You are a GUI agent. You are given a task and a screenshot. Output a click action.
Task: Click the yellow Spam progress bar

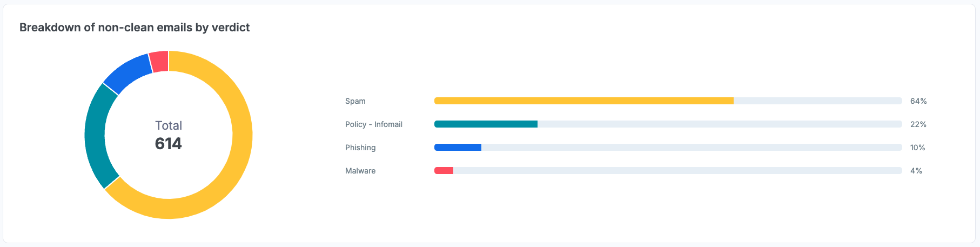(583, 101)
